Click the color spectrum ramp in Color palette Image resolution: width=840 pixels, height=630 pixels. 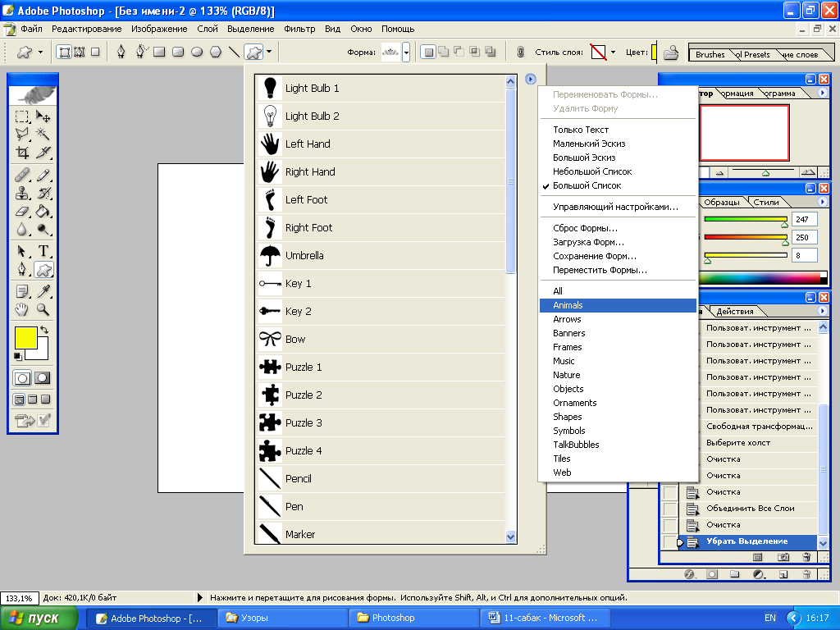tap(761, 277)
